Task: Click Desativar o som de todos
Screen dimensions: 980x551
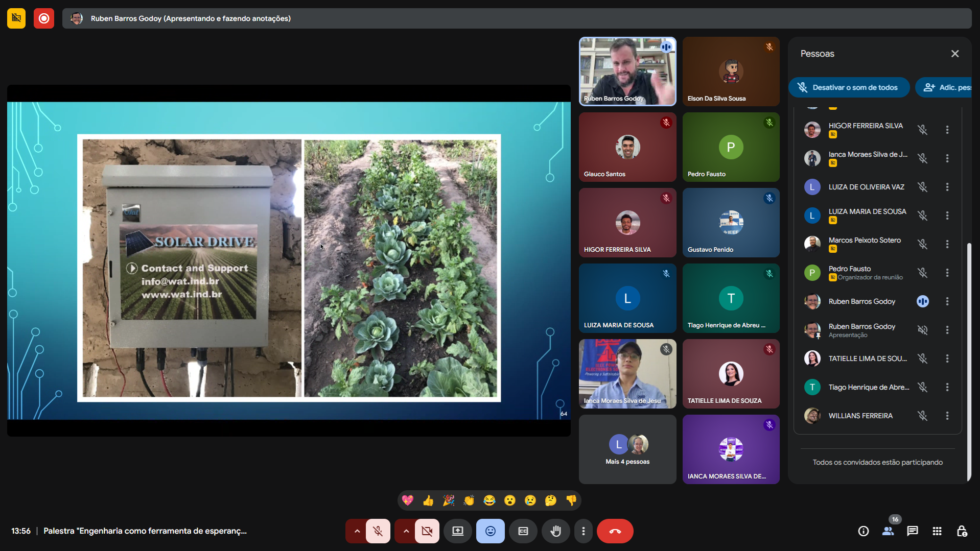Action: [849, 87]
